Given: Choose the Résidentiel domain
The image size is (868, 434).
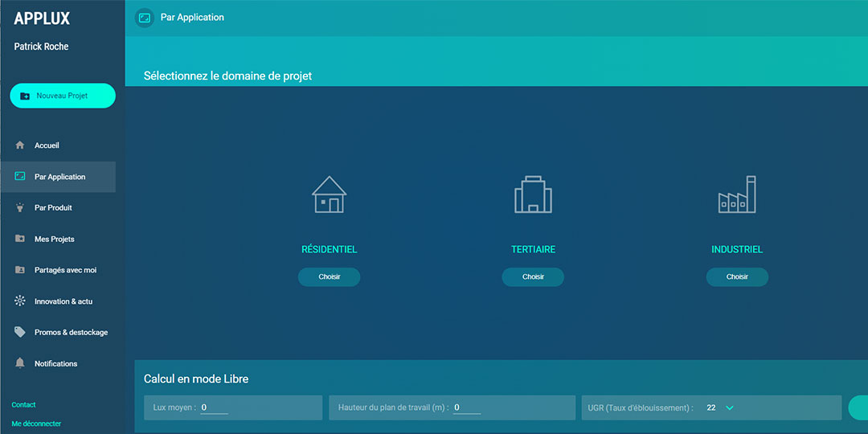Looking at the screenshot, I should [329, 276].
